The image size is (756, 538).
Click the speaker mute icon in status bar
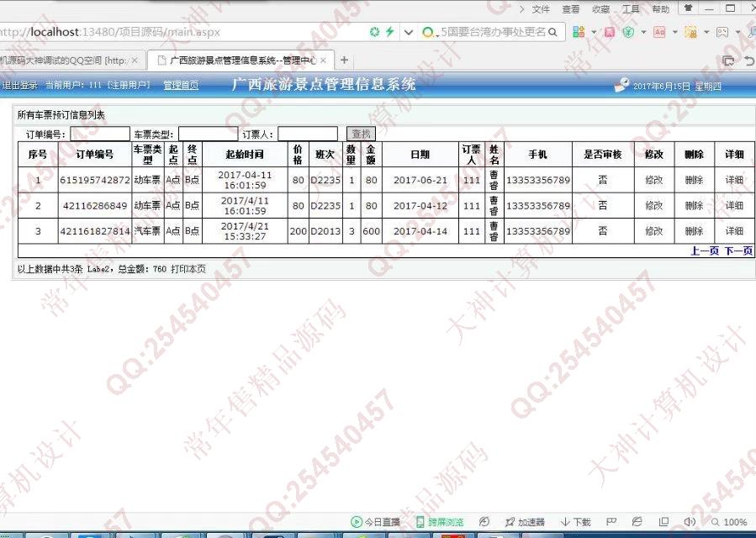690,522
